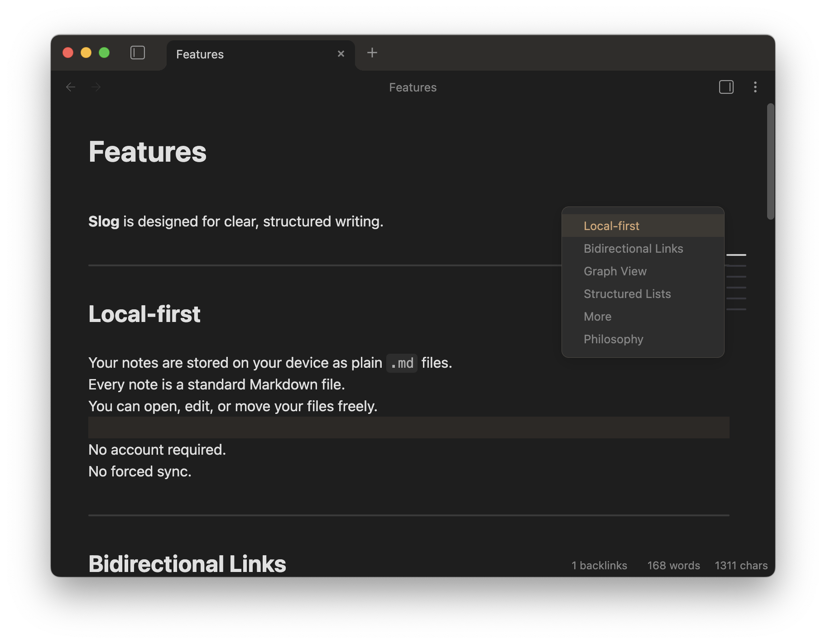Open a new tab with the plus icon

[x=372, y=53]
